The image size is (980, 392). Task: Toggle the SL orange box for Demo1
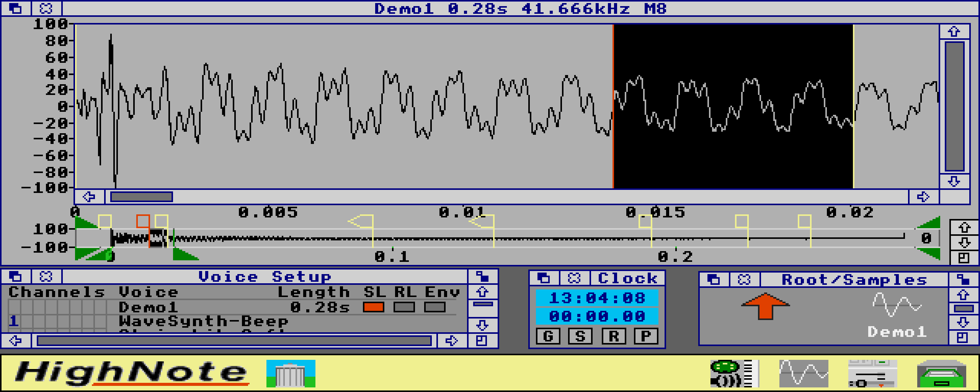pos(373,307)
